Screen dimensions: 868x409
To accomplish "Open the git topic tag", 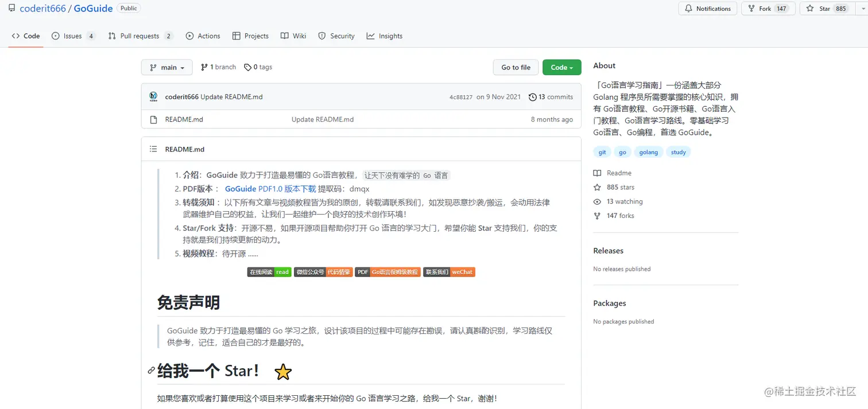I will 602,152.
